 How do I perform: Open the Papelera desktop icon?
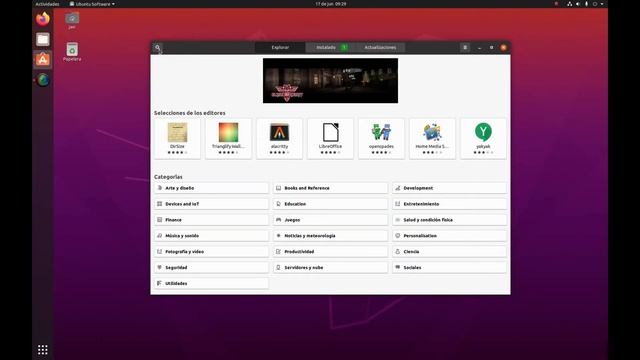point(72,52)
